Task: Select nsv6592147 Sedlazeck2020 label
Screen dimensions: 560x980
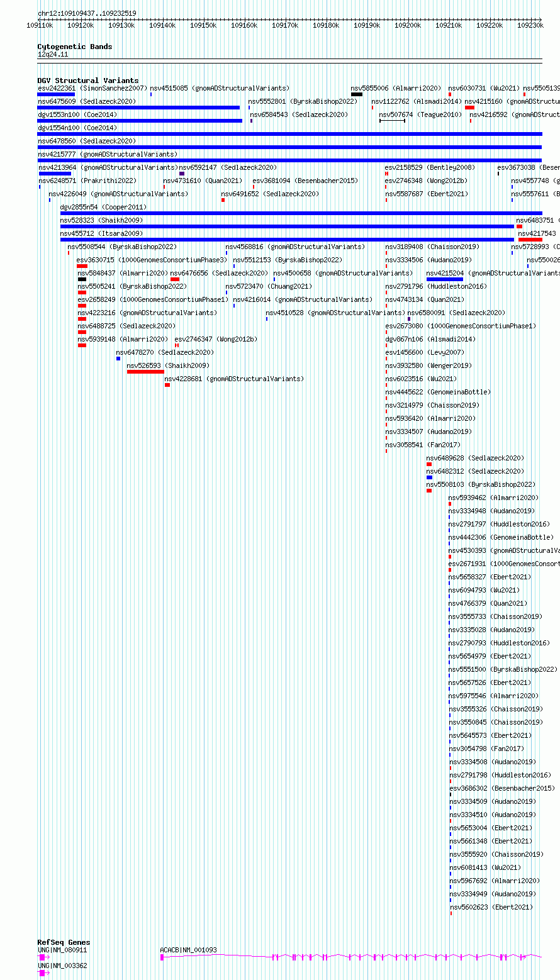Action: [228, 167]
